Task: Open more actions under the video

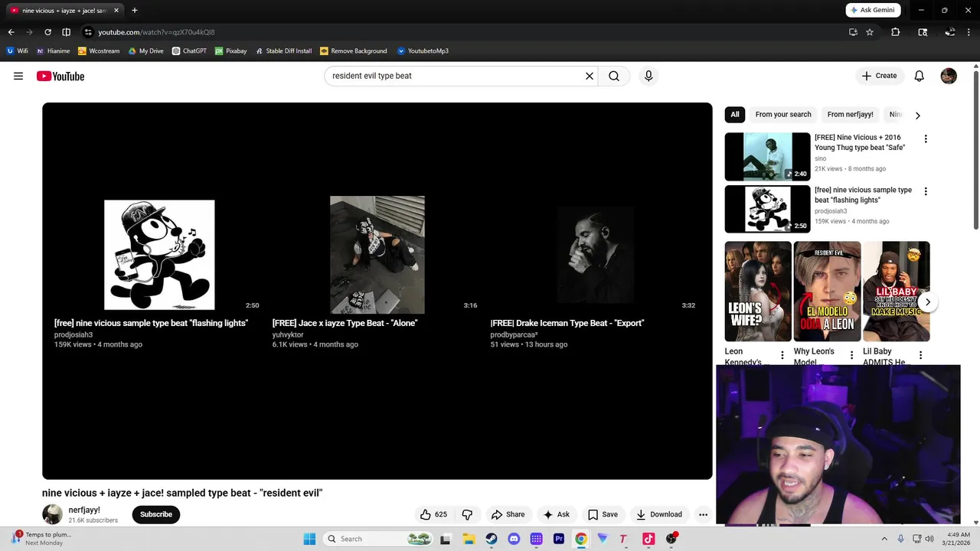Action: coord(703,514)
